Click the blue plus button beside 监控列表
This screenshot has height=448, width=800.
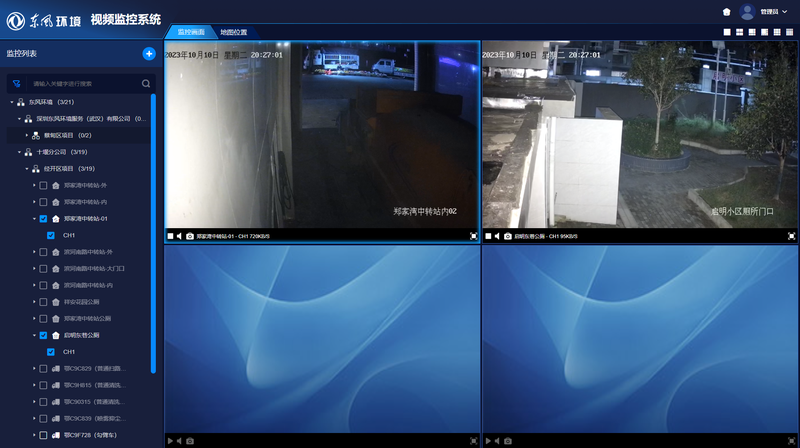pyautogui.click(x=149, y=54)
